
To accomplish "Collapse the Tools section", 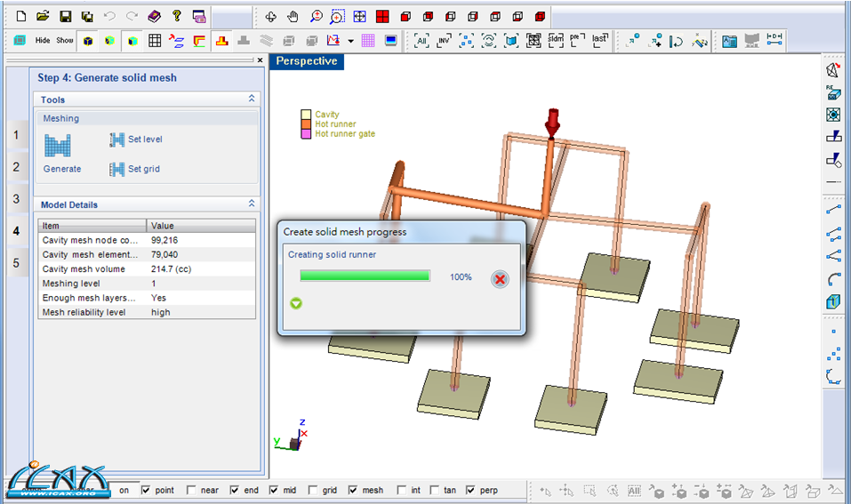I will (252, 100).
